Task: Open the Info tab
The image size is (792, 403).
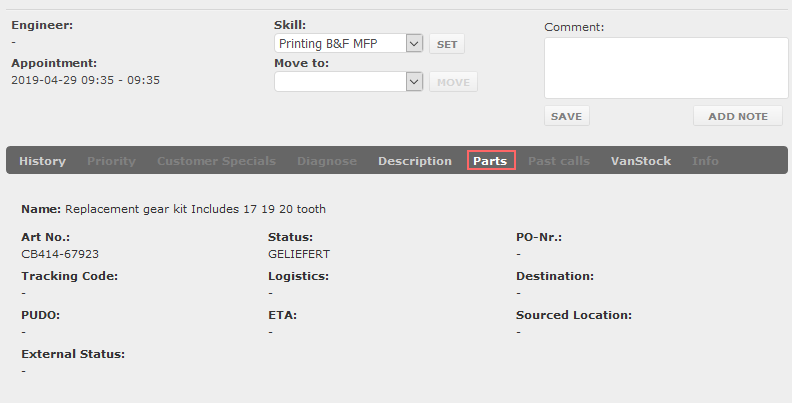Action: [x=705, y=161]
